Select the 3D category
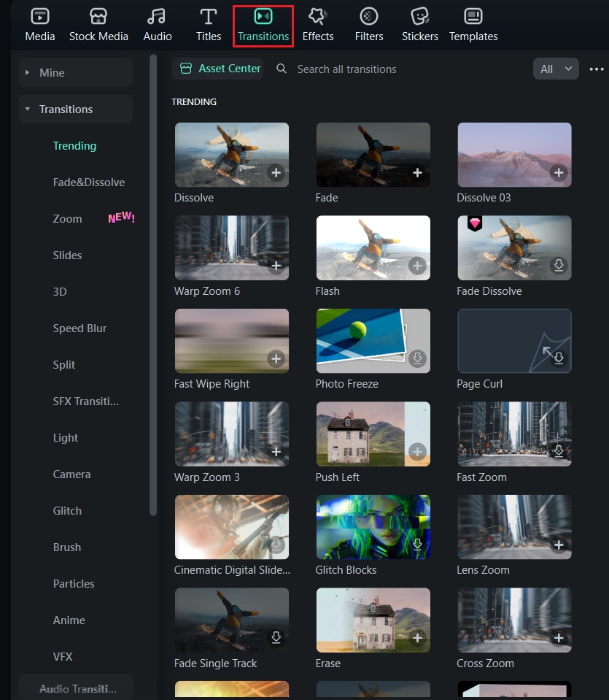This screenshot has width=609, height=700. coord(60,292)
